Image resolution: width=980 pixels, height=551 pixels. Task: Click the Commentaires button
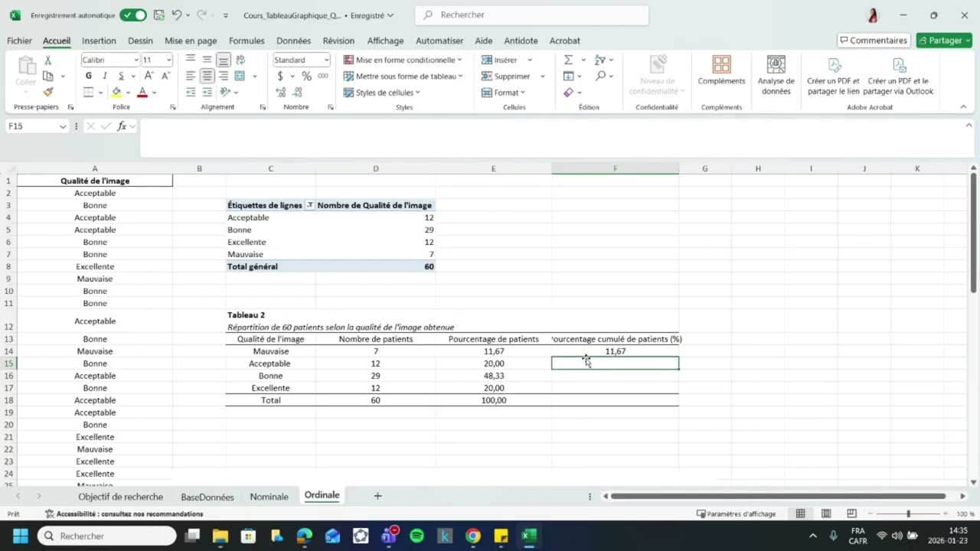click(x=874, y=41)
